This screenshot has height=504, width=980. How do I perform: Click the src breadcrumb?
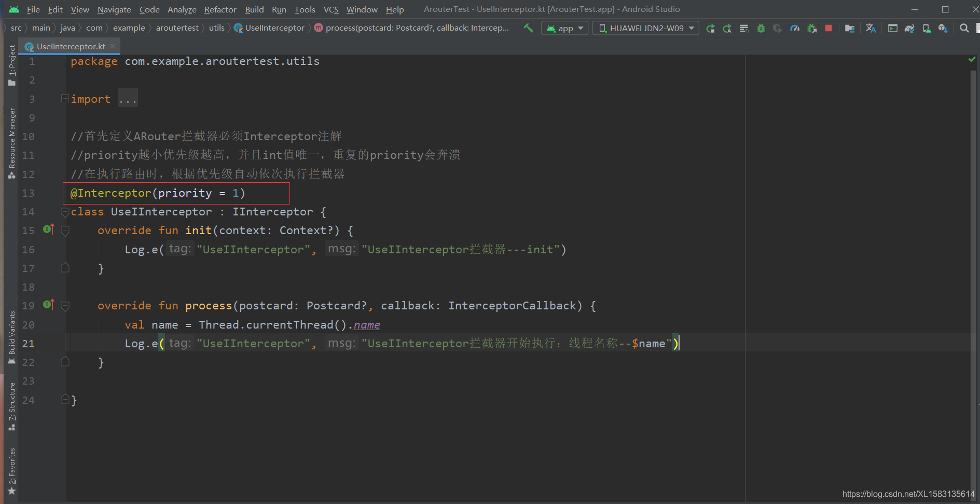click(x=16, y=28)
